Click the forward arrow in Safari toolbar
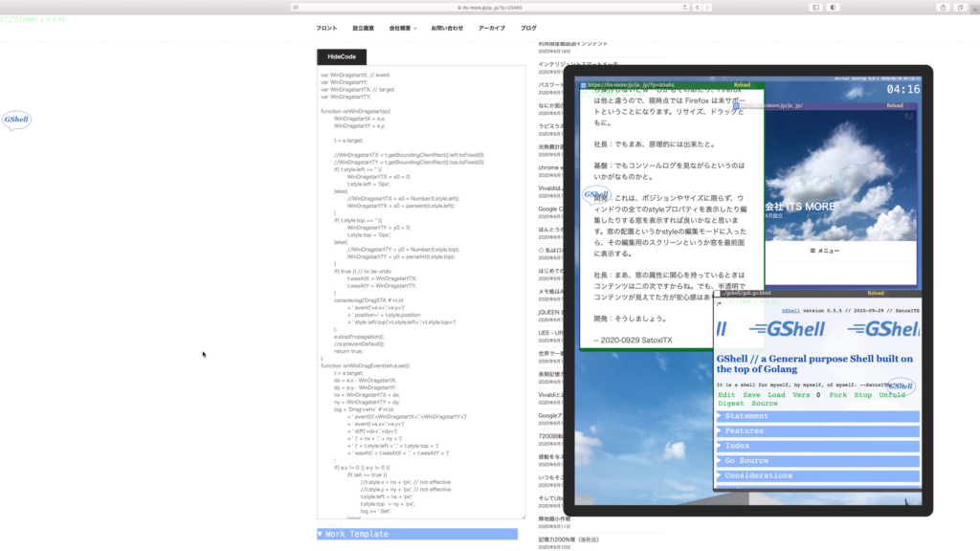Screen dimensions: 980x551 click(707, 7)
